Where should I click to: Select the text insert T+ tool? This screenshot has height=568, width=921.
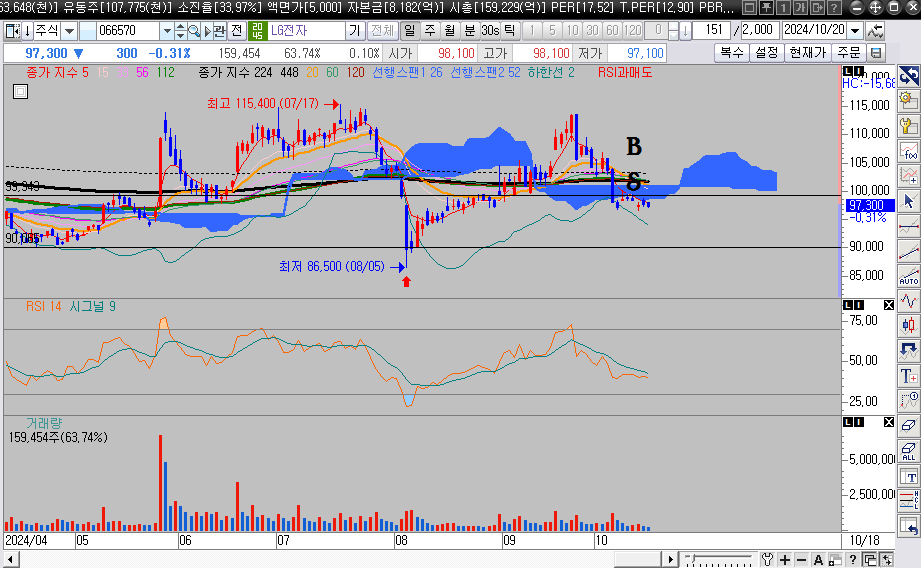pyautogui.click(x=909, y=376)
